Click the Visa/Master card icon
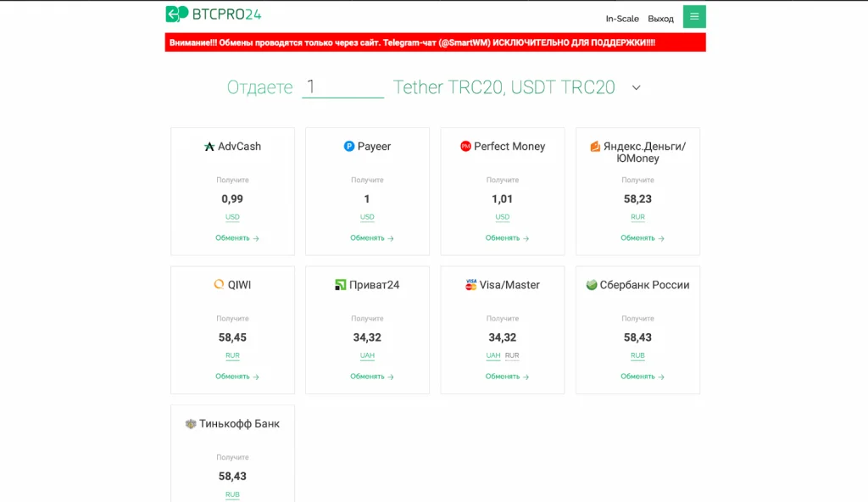Screen dimensions: 868x502 [x=470, y=285]
